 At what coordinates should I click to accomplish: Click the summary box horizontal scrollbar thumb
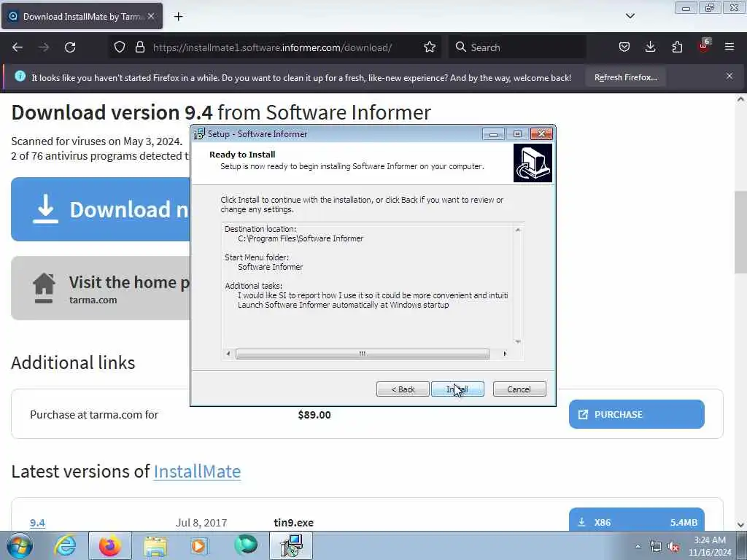click(x=362, y=354)
